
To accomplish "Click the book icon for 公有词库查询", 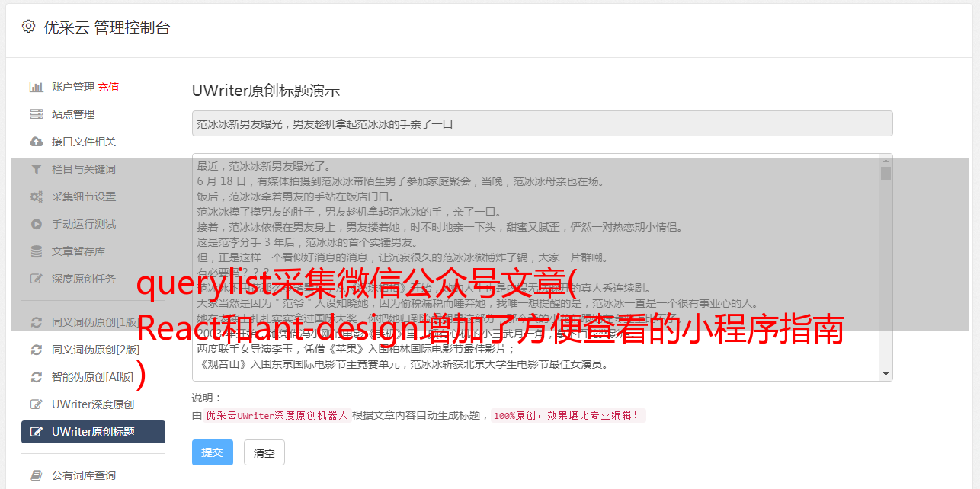I will [36, 475].
